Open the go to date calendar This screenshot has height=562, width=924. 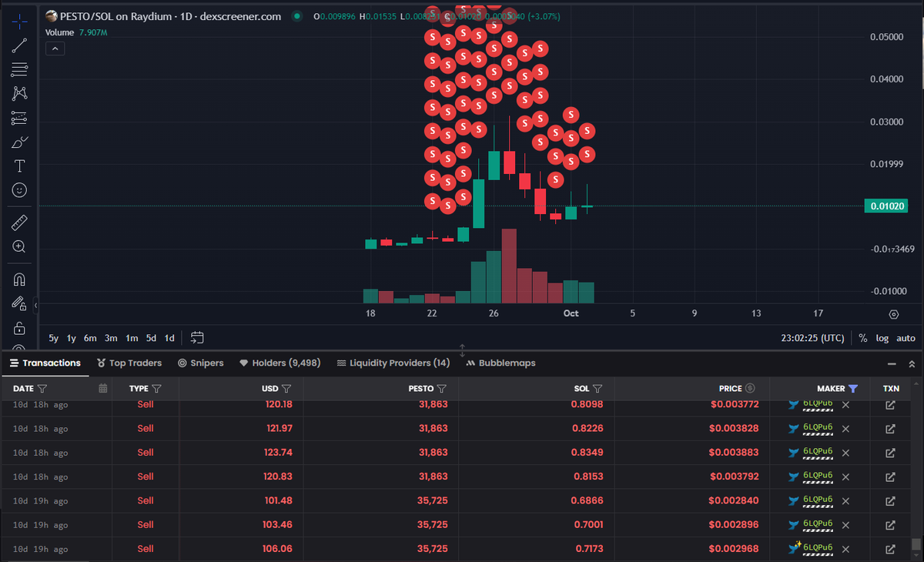point(197,337)
